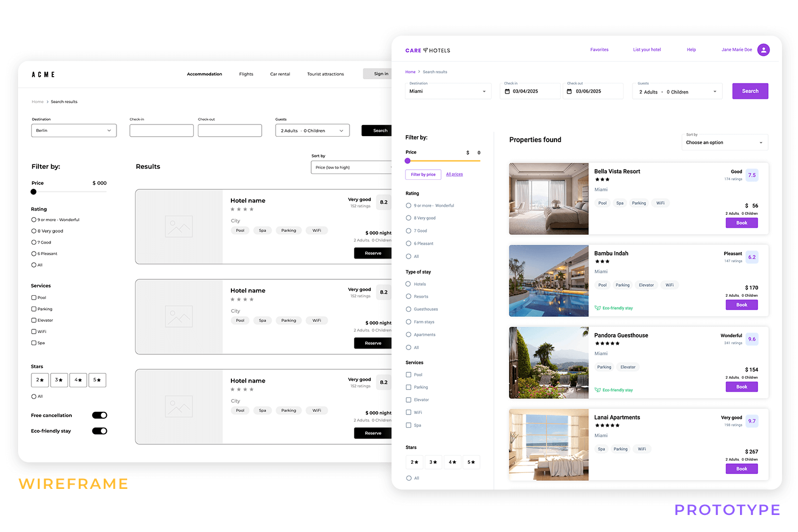
Task: Click 'Filter by price' button
Action: tap(423, 174)
